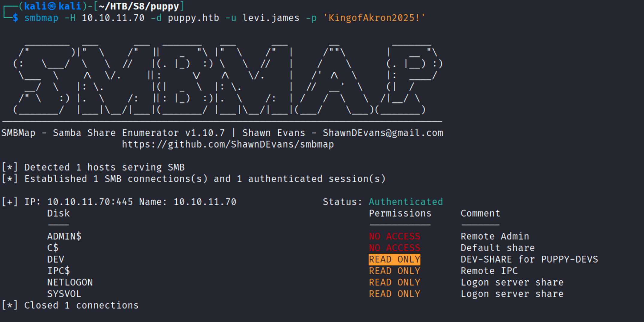The image size is (644, 322).
Task: Click the Authenticated status text
Action: pos(406,201)
